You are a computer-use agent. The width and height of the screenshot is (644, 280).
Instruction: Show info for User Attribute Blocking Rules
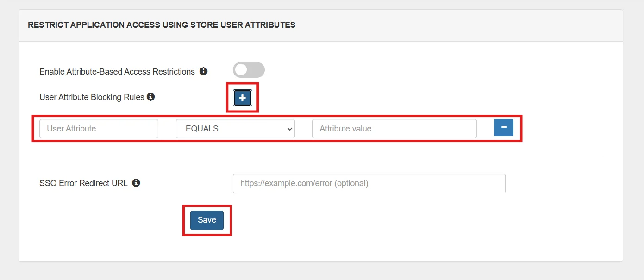(x=151, y=97)
